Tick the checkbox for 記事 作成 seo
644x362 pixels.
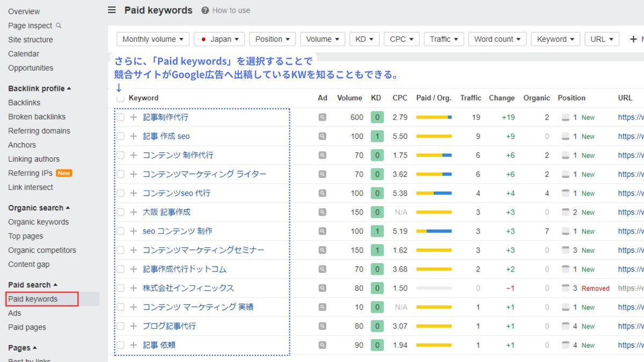pos(120,136)
